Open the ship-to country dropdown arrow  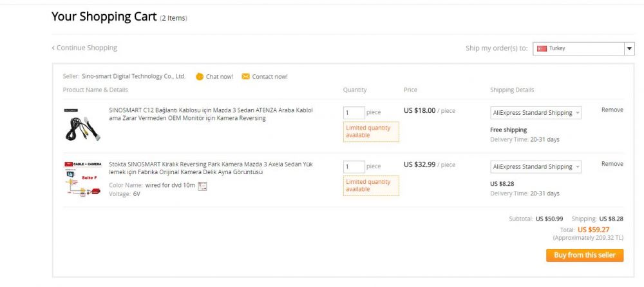pyautogui.click(x=630, y=48)
